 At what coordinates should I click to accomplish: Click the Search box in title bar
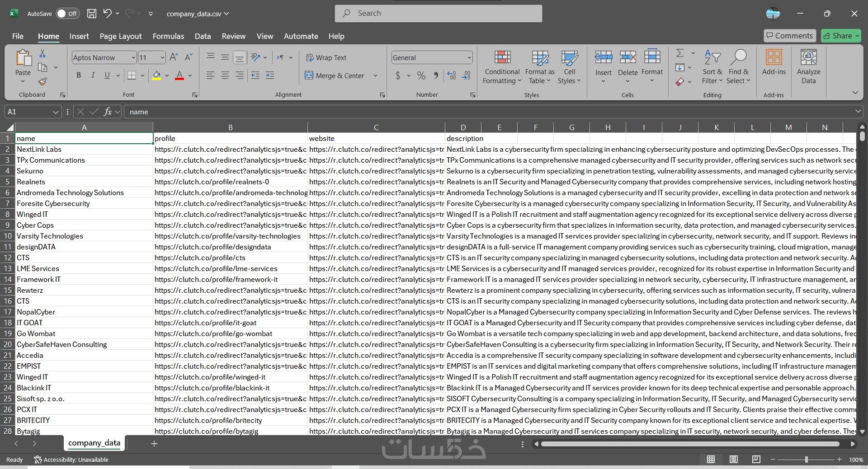click(439, 14)
